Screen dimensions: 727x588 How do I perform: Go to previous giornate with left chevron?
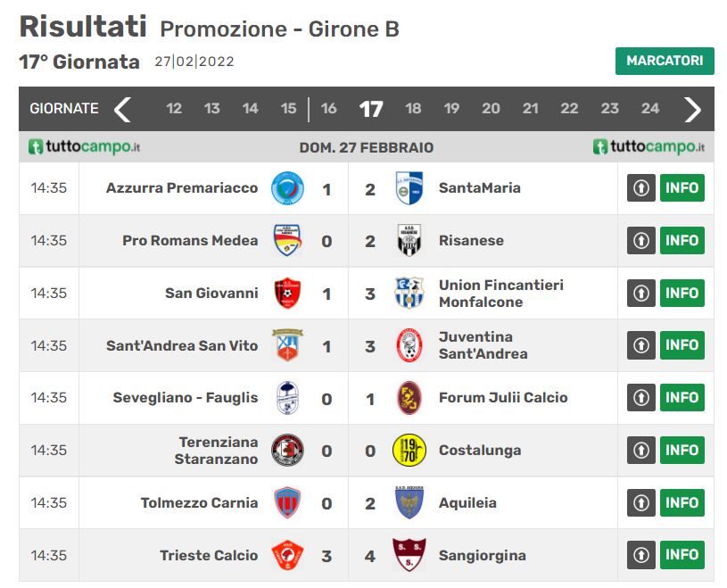(x=123, y=109)
